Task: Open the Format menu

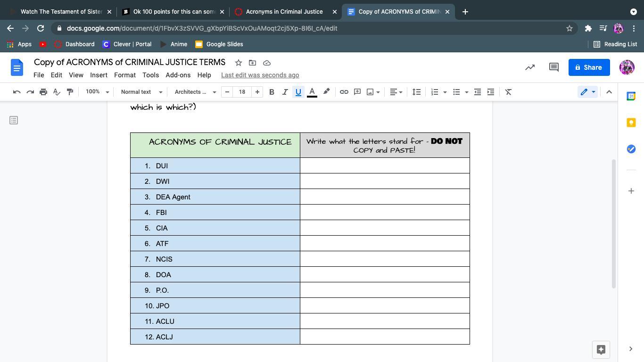Action: 124,75
